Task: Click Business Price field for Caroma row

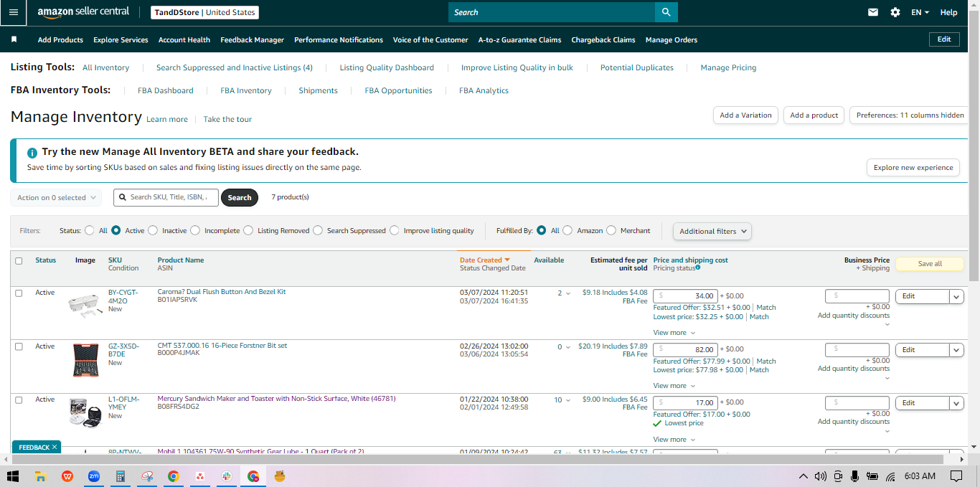Action: coord(857,296)
